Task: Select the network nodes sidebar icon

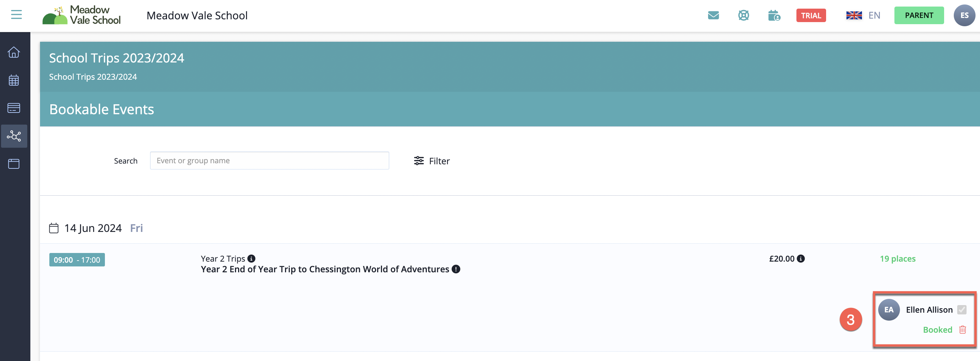Action: pos(14,136)
